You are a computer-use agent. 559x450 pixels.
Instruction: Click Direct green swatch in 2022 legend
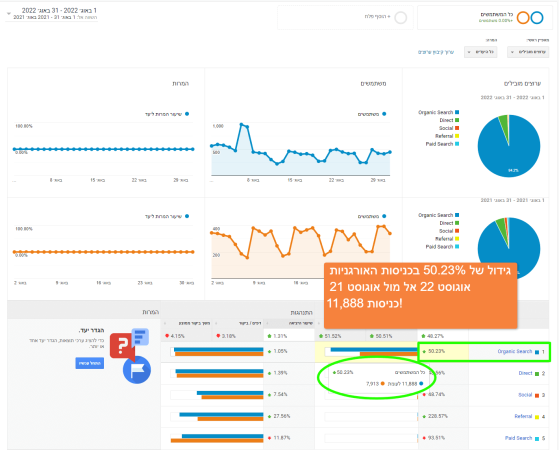[x=457, y=120]
